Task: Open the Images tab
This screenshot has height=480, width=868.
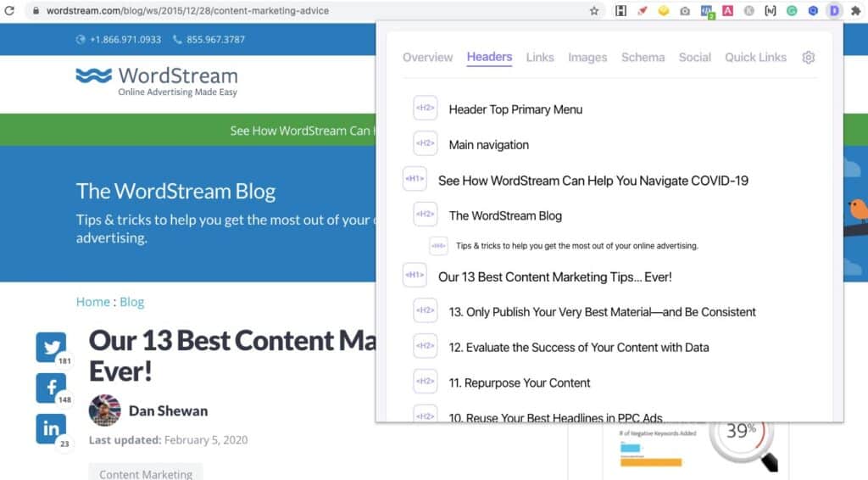Action: (x=587, y=57)
